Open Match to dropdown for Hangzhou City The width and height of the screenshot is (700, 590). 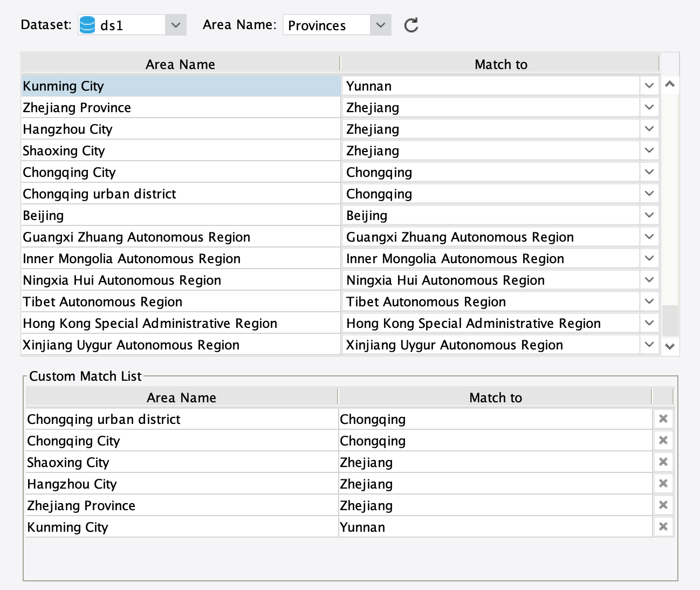649,129
